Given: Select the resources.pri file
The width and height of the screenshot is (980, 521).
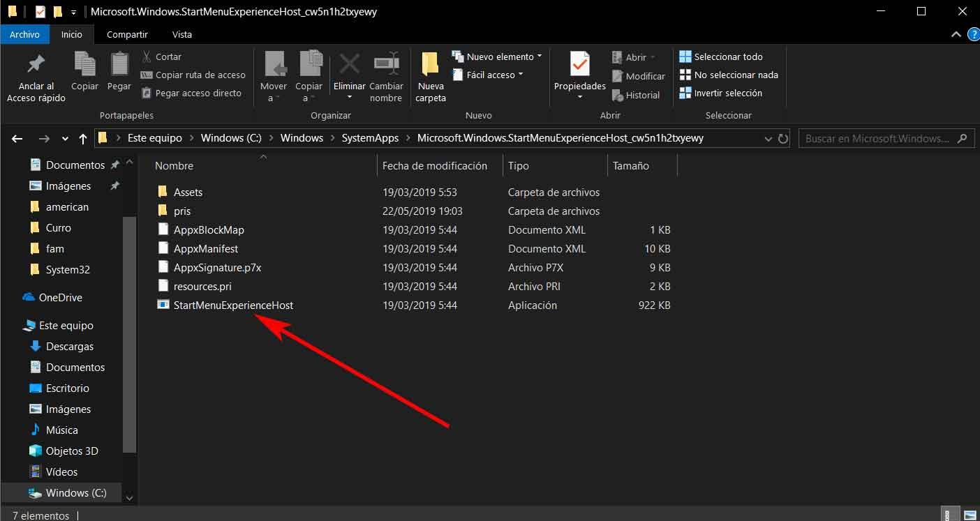Looking at the screenshot, I should point(202,286).
